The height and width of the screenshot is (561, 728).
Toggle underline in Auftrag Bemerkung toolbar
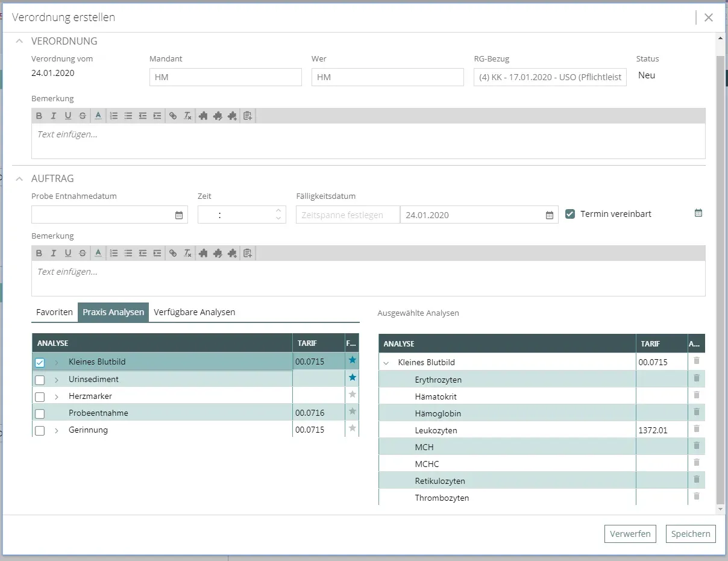point(68,253)
